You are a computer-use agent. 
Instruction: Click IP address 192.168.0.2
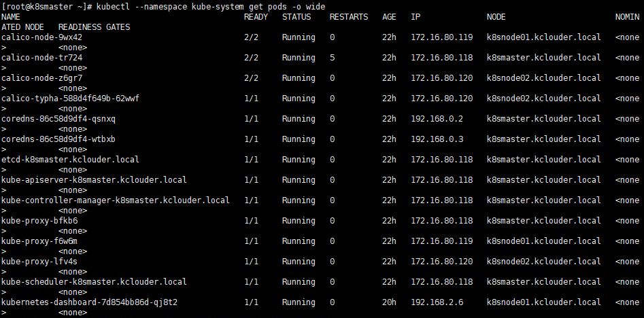(x=437, y=119)
